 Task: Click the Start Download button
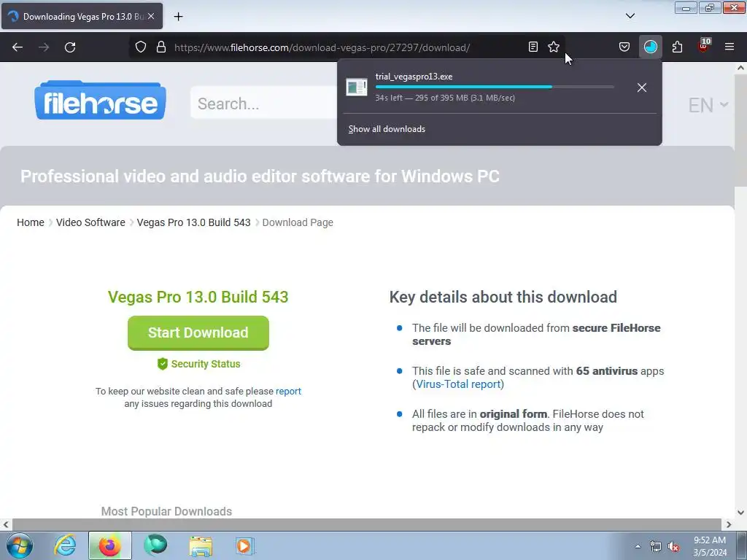tap(198, 332)
